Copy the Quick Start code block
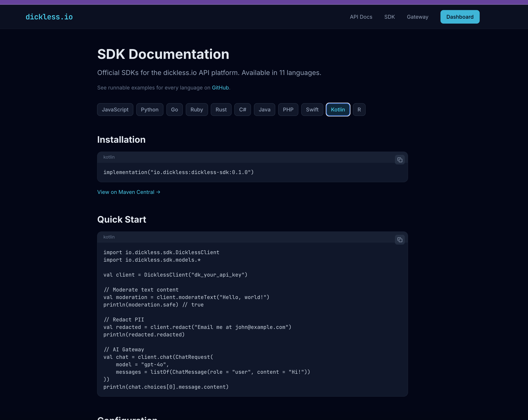528x420 pixels. click(400, 240)
